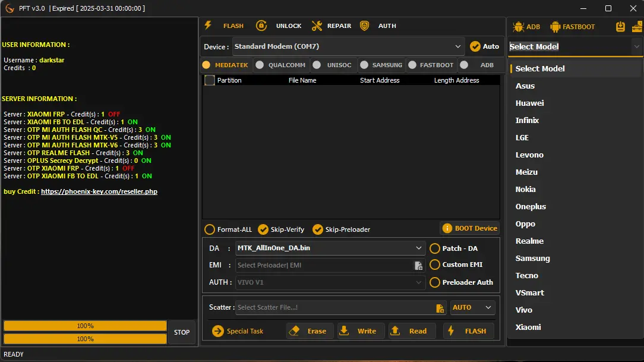The height and width of the screenshot is (362, 644).
Task: Open the AUTH tab
Action: tap(387, 26)
